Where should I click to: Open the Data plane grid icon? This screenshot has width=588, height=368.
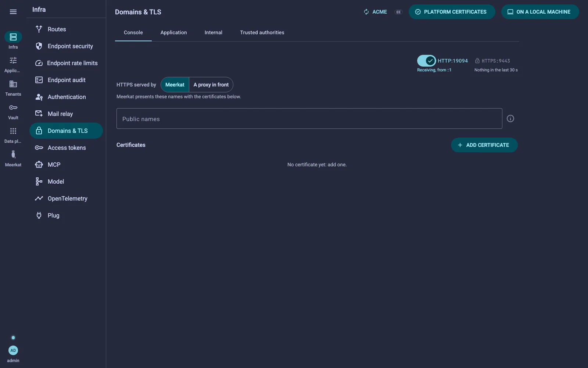[13, 131]
